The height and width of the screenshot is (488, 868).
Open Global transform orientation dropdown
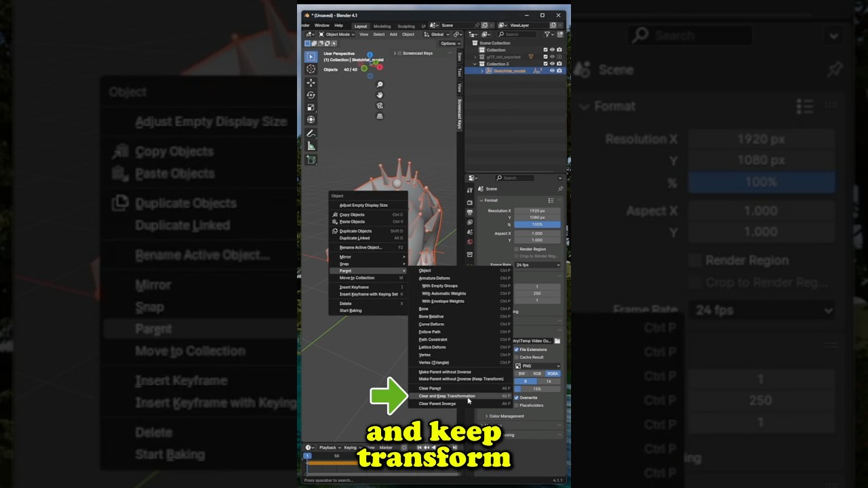tap(437, 35)
